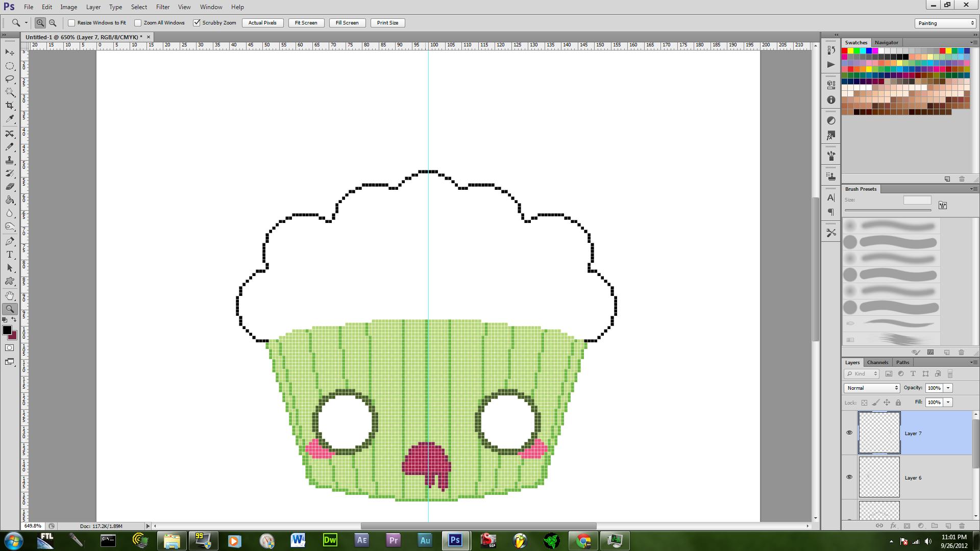Select the Elliptical Marquee tool
980x551 pixels.
10,66
